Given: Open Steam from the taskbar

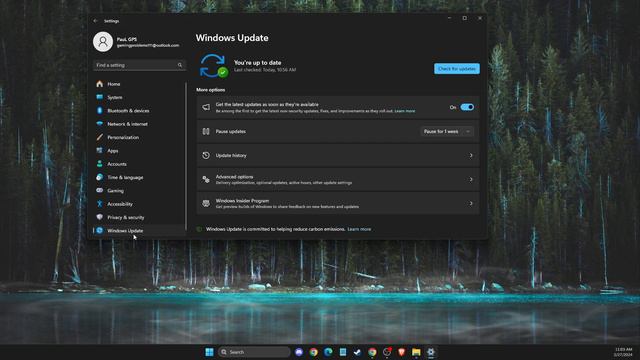Looking at the screenshot, I should [358, 352].
